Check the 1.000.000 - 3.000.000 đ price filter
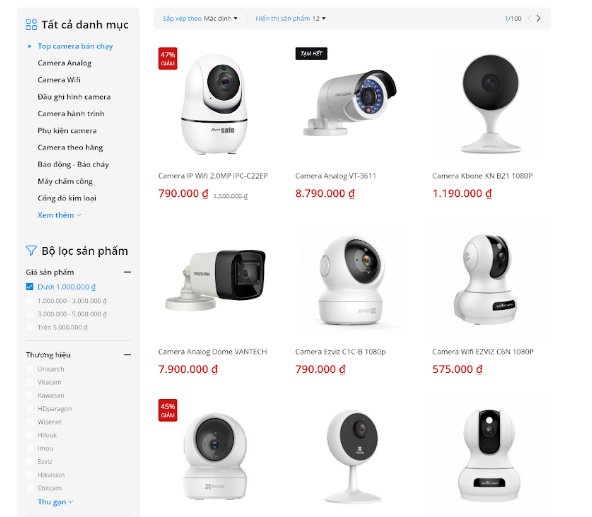Viewport: 592px width, 517px height. point(29,301)
